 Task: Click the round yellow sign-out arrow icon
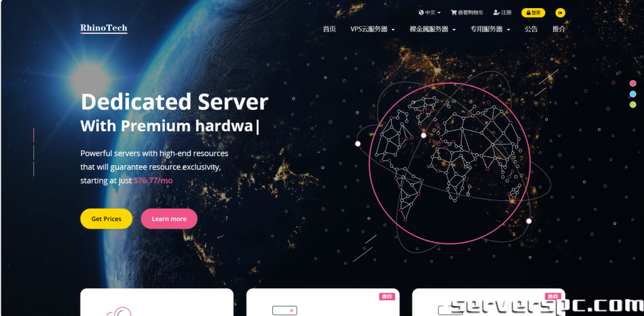click(560, 13)
